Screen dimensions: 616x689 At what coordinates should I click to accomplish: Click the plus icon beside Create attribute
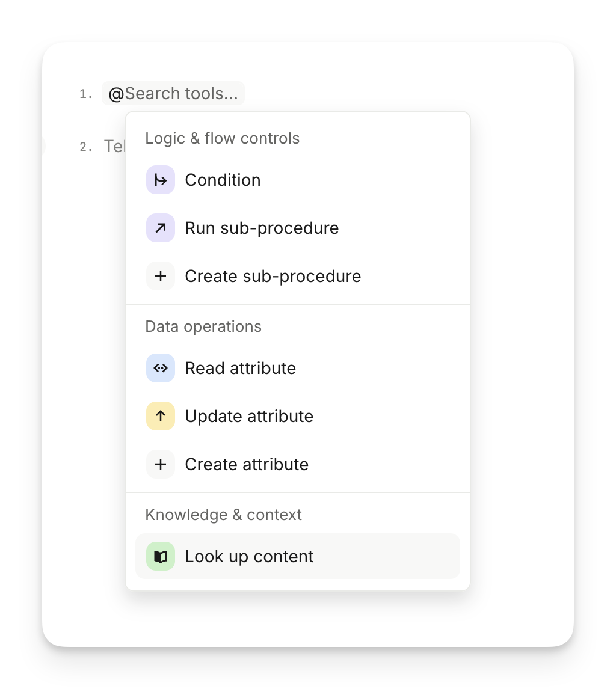pyautogui.click(x=161, y=464)
